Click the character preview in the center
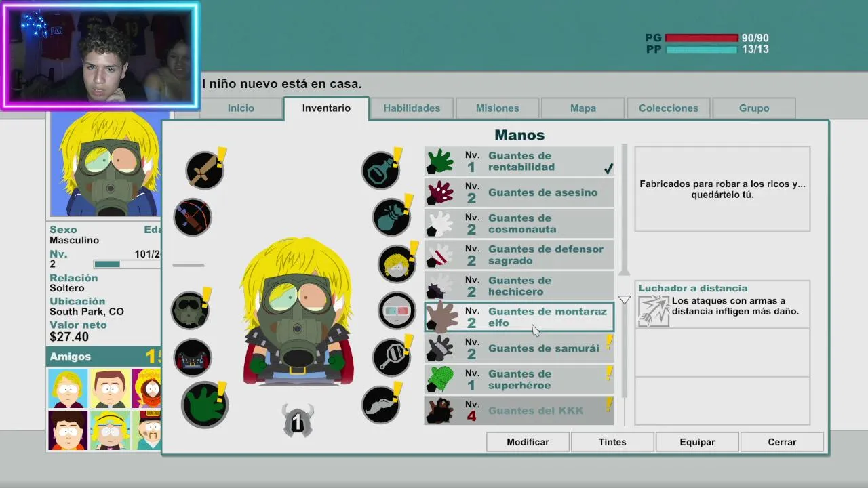 click(x=298, y=313)
